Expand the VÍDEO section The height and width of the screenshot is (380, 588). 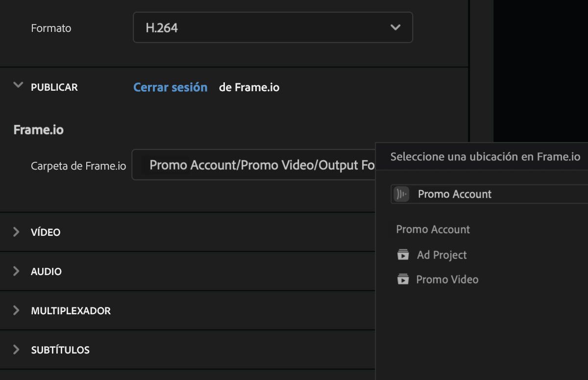16,232
